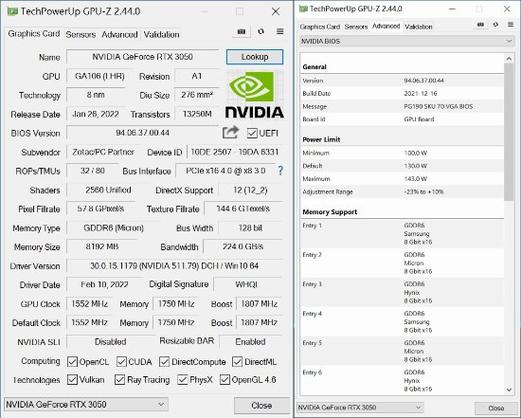The image size is (521, 418).
Task: Click the Driver Version field
Action: (x=174, y=266)
